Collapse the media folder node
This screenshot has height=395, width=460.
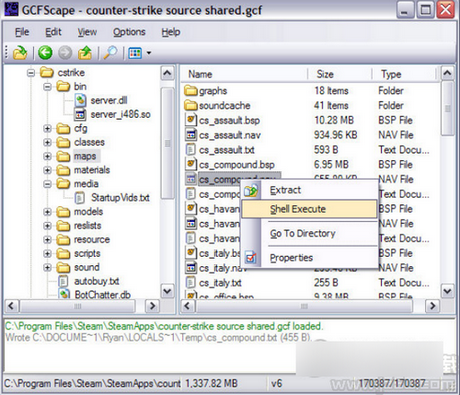(47, 184)
